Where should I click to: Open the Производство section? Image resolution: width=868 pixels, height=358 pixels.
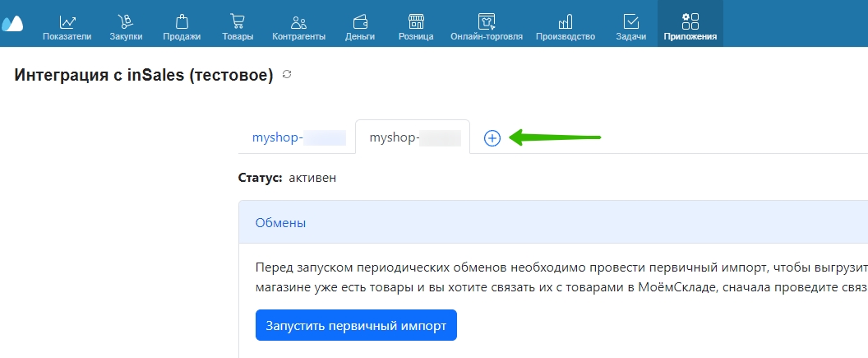click(566, 28)
